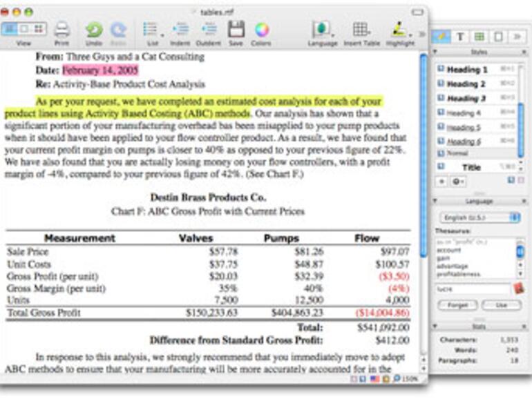This screenshot has height=399, width=532.
Task: Click the US flag status bar icon
Action: (x=375, y=379)
